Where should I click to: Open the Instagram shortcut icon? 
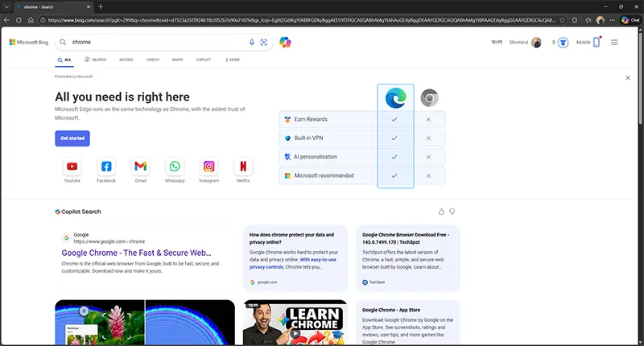pos(209,167)
